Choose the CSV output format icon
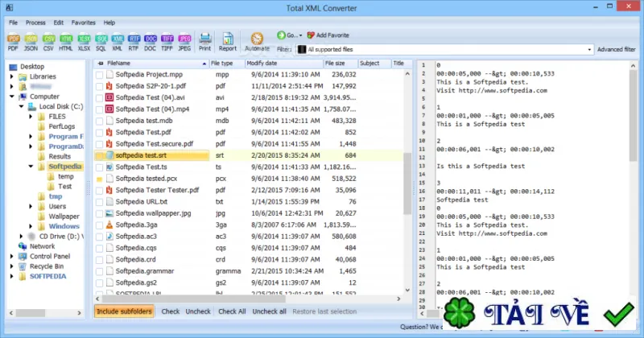This screenshot has width=644, height=338. (x=48, y=43)
